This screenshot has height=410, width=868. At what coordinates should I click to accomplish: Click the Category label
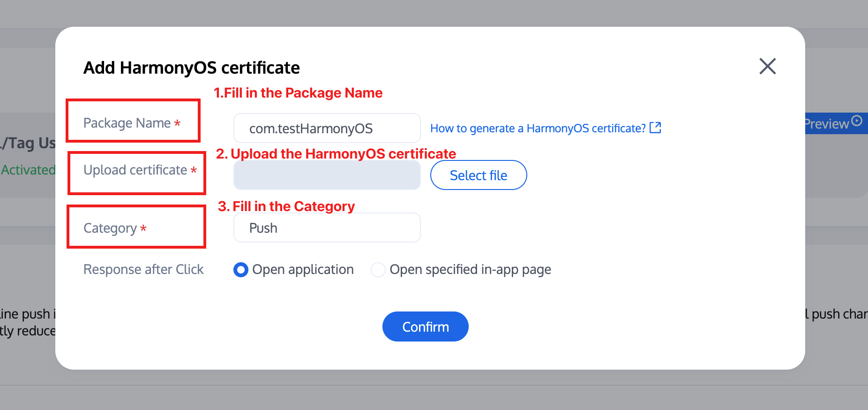click(x=110, y=228)
